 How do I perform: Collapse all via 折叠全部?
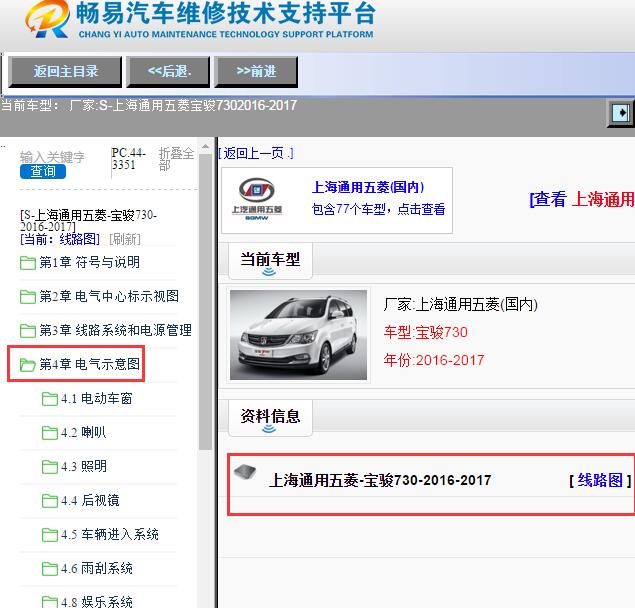pos(177,159)
